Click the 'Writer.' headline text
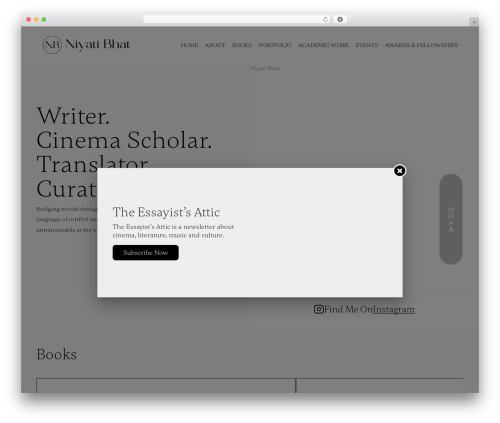The width and height of the screenshot is (500, 423). [x=73, y=116]
